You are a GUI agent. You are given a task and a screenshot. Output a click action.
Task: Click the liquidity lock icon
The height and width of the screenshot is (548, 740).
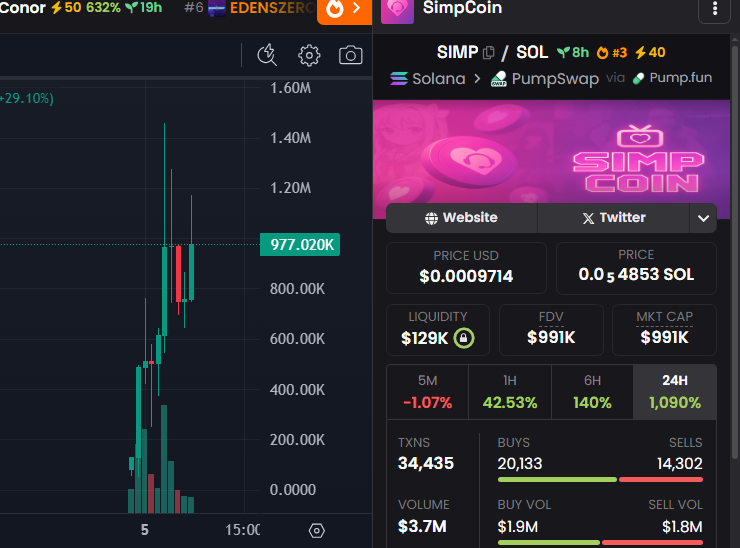[x=464, y=338]
